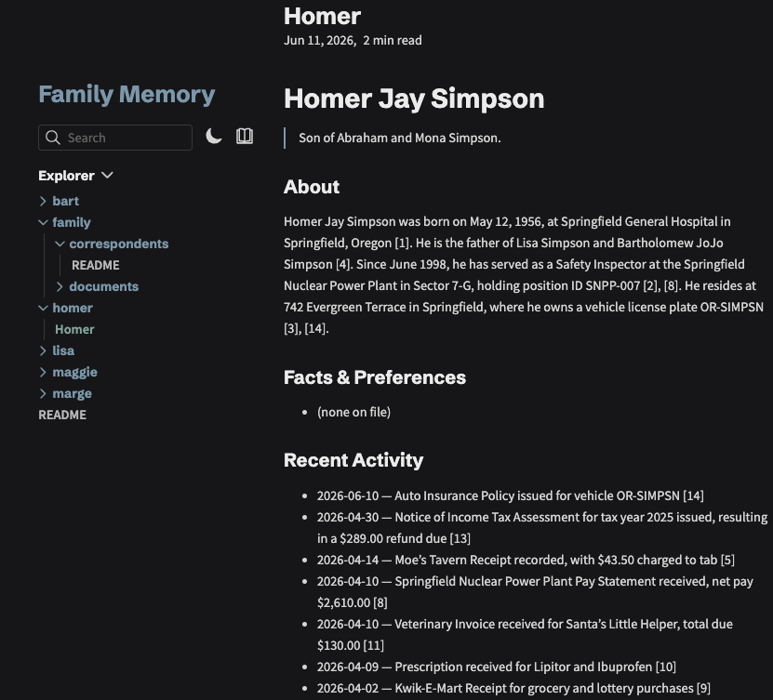Collapse the correspondents folder chevron
The width and height of the screenshot is (773, 700).
click(60, 244)
